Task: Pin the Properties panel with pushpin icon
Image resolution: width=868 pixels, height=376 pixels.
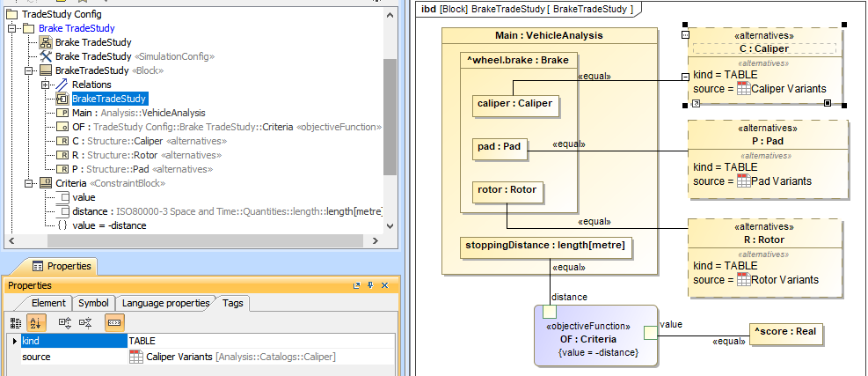Action: (x=371, y=285)
